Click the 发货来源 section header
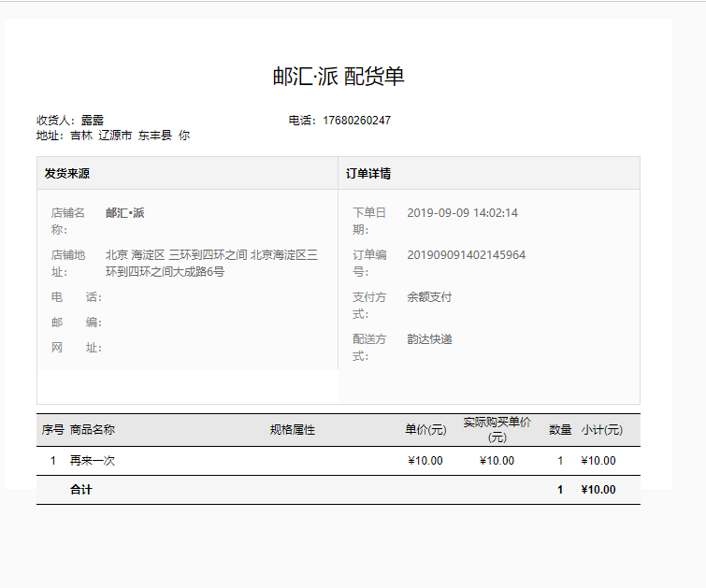The image size is (706, 588). pos(67,174)
